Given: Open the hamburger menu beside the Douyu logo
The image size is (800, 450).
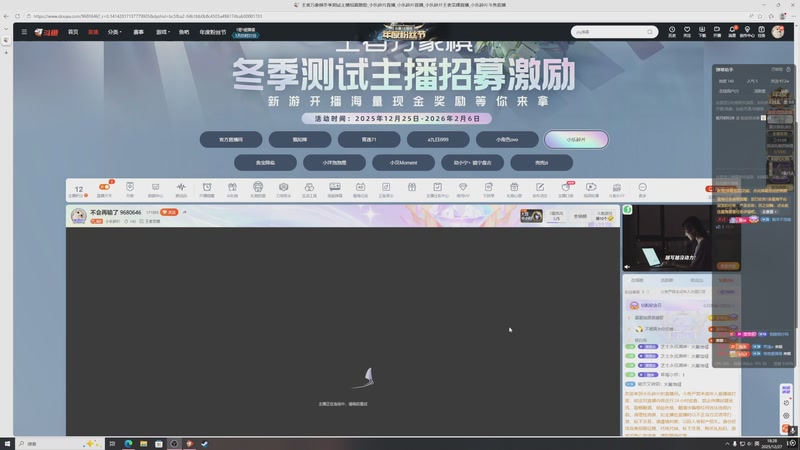Looking at the screenshot, I should click(x=24, y=32).
